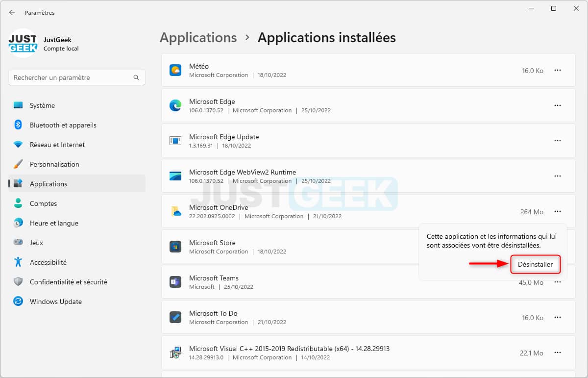Screen dimensions: 588x378
Task: Open Bluetooth et appareils settings
Action: pos(77,125)
